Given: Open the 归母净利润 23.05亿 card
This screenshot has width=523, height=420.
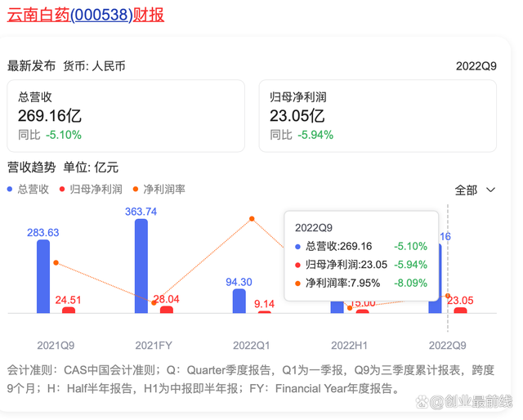Looking at the screenshot, I should [378, 116].
